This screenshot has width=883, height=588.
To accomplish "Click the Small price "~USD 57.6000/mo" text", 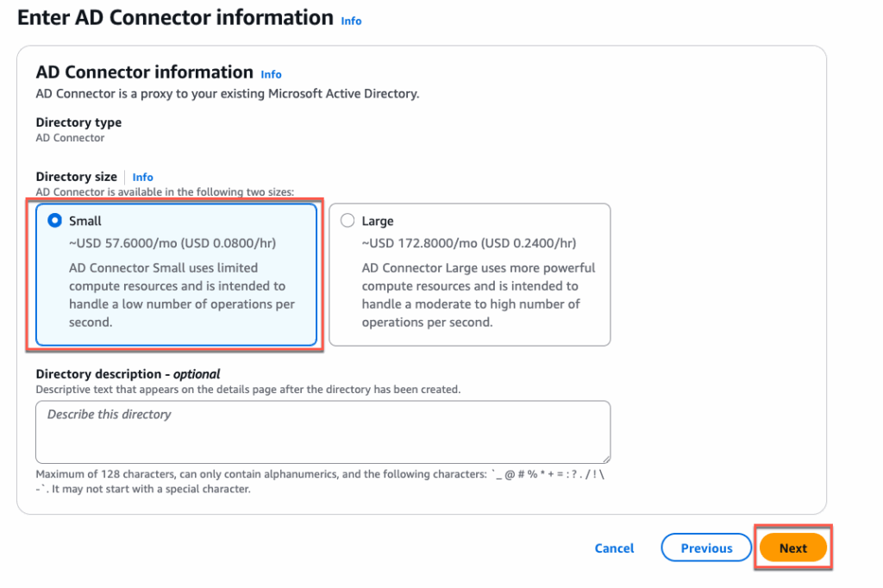I will [172, 243].
